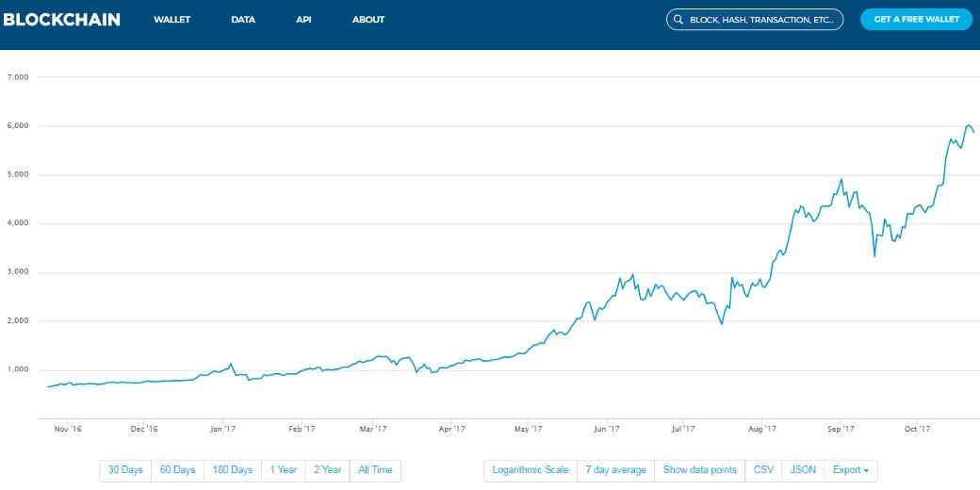Select the 2 Year range

pyautogui.click(x=328, y=470)
